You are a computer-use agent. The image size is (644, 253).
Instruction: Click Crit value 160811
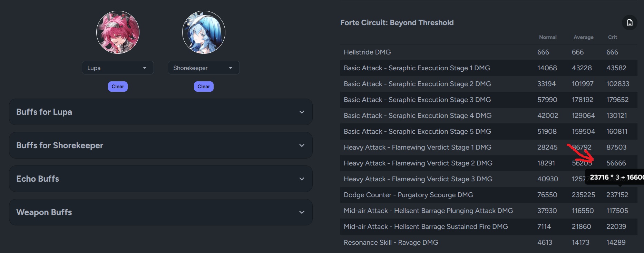(x=617, y=131)
